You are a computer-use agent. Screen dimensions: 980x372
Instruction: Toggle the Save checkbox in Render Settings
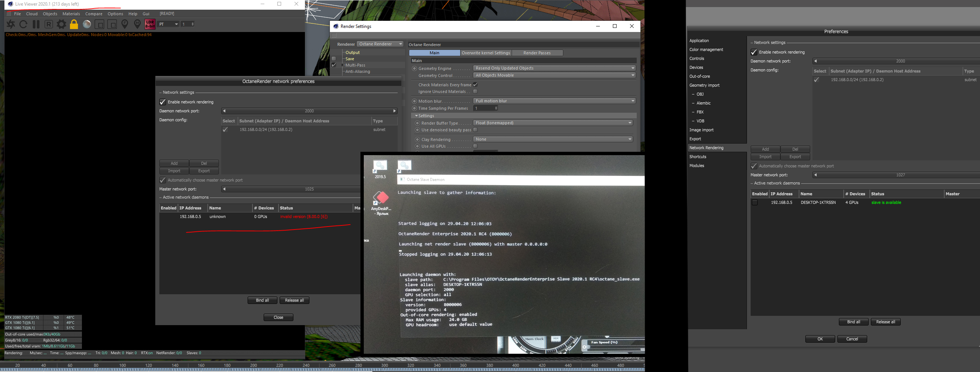pos(334,58)
